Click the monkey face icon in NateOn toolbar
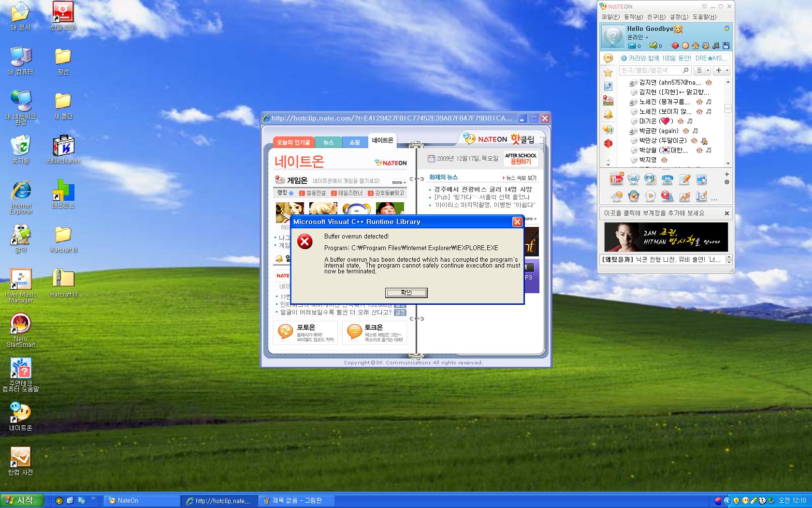The width and height of the screenshot is (812, 508). [x=634, y=196]
